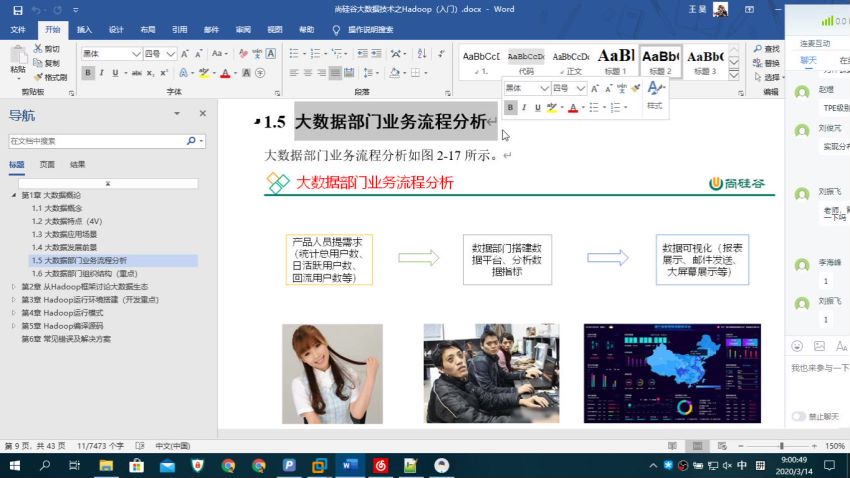Toggle Underline in the floating mini toolbar

[x=537, y=107]
